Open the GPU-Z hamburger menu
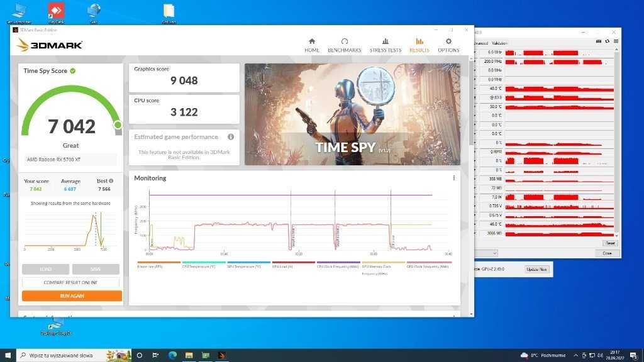The image size is (644, 362). pyautogui.click(x=616, y=41)
